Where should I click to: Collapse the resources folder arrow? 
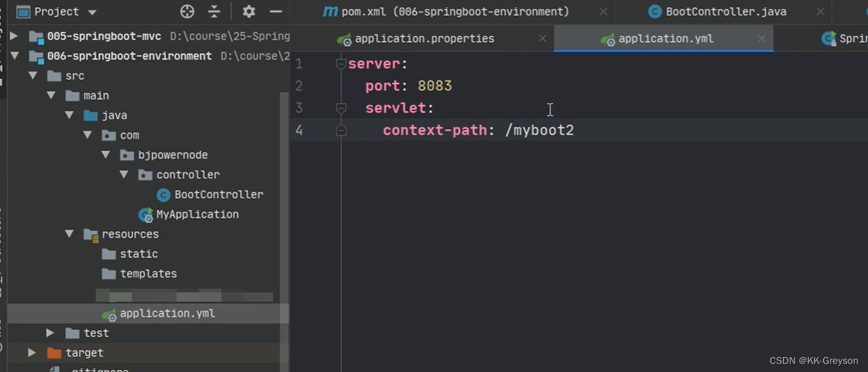69,234
